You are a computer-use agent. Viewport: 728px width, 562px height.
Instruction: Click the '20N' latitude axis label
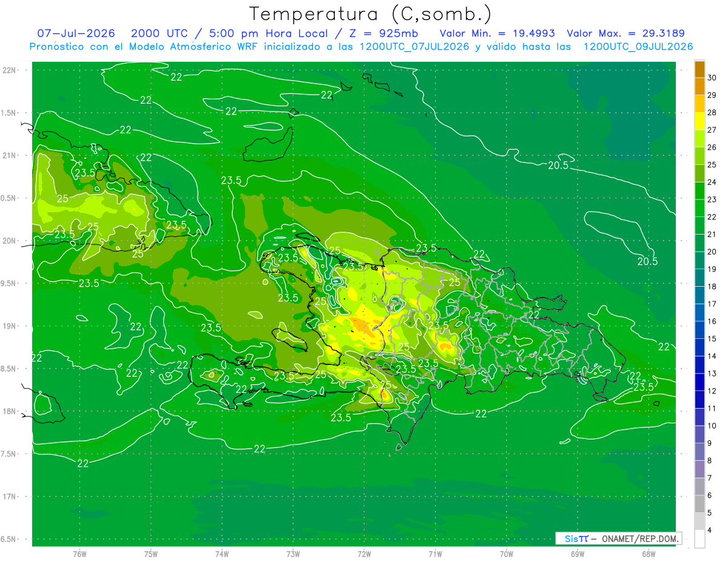[10, 241]
